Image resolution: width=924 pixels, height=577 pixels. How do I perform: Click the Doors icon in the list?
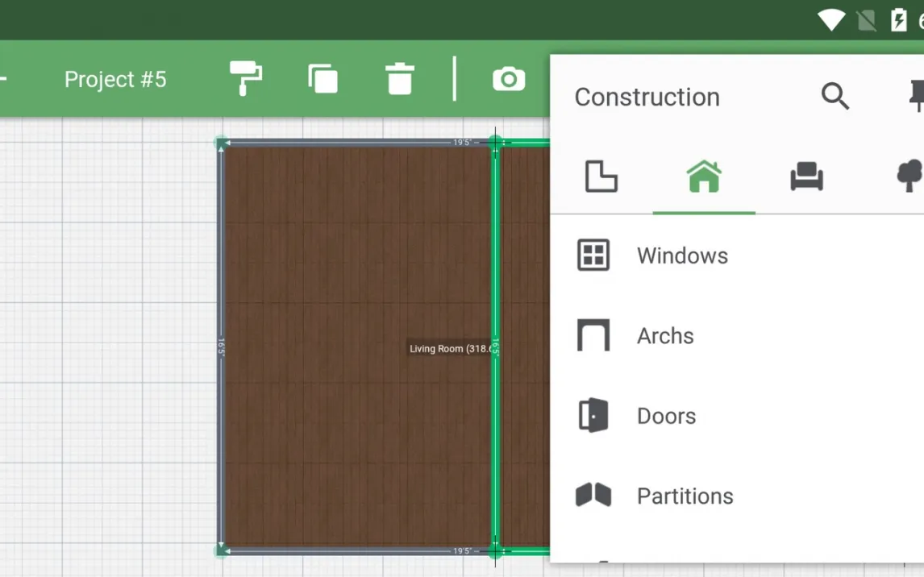(593, 416)
